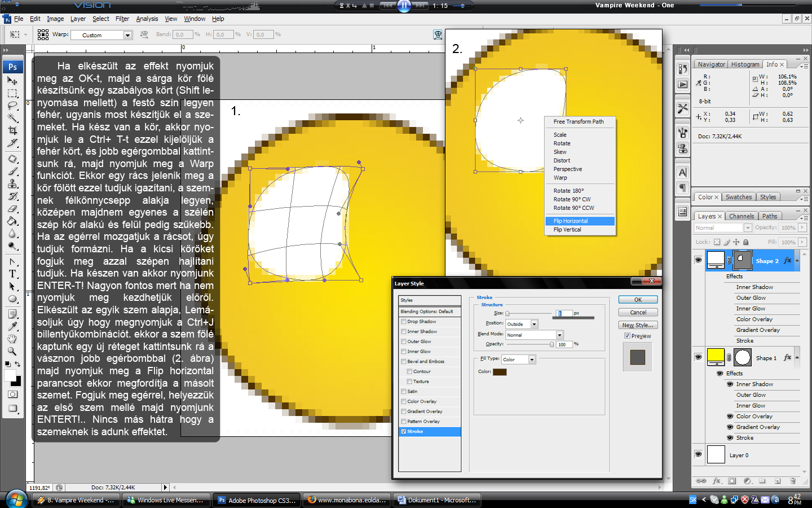The width and height of the screenshot is (812, 508).
Task: Activate the Zoom tool
Action: (12, 351)
